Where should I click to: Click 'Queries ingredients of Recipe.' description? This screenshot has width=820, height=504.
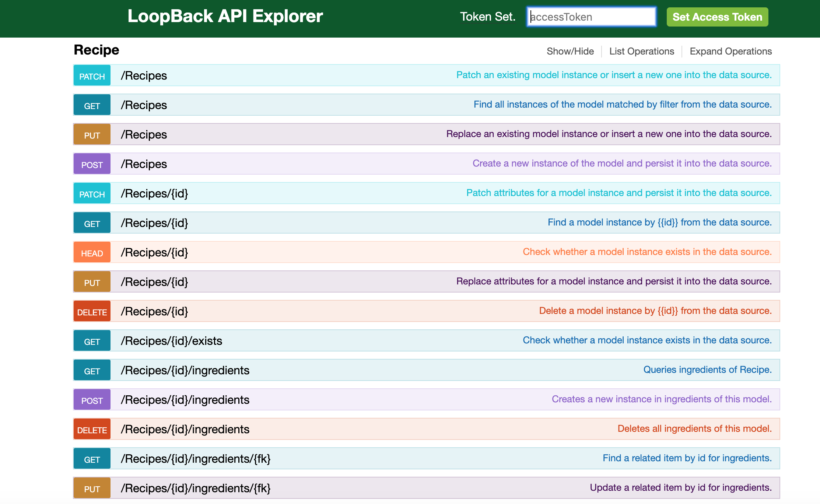(707, 370)
